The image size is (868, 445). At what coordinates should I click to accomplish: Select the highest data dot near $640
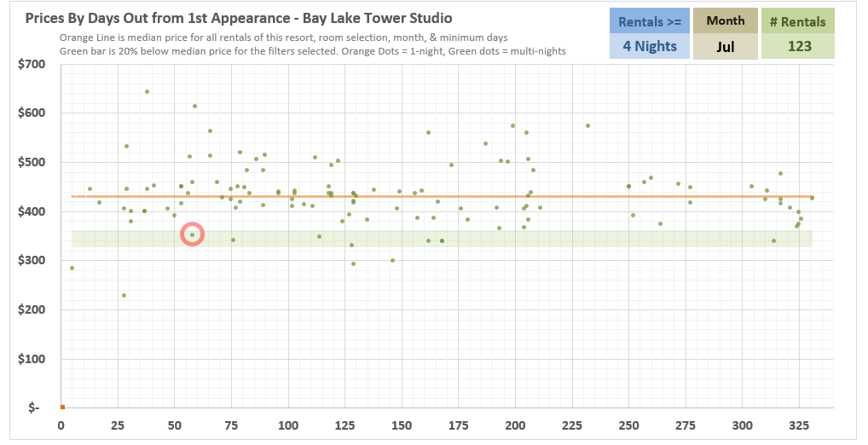pyautogui.click(x=147, y=91)
